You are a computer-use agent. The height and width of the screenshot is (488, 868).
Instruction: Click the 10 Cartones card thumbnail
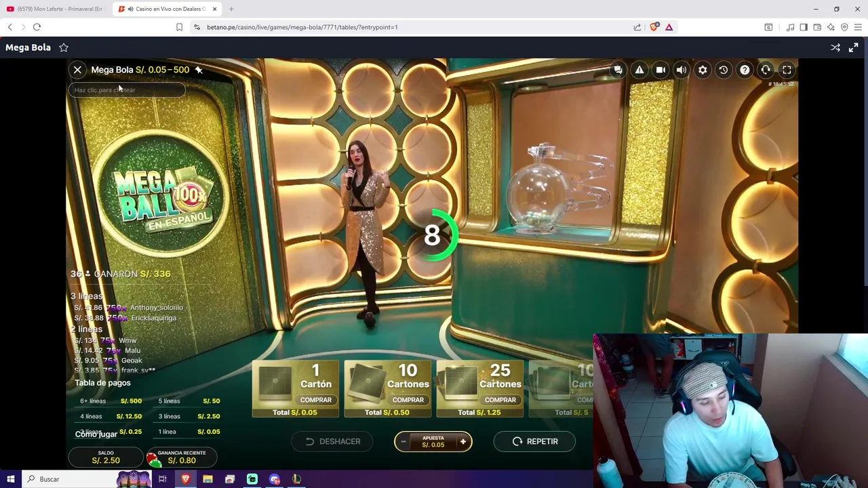[x=368, y=384]
